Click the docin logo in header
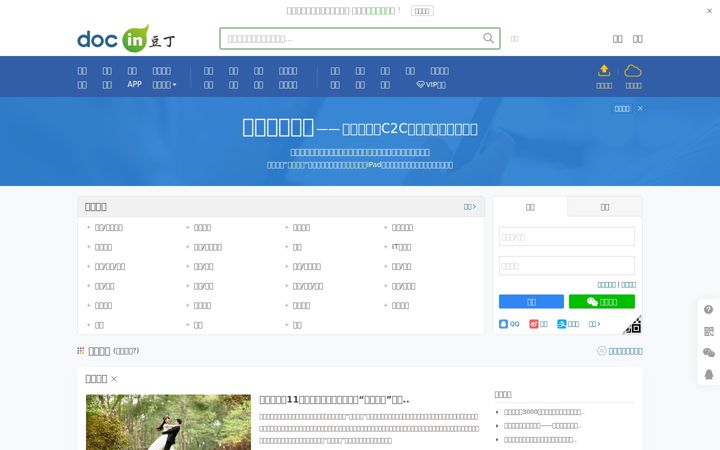 coord(126,39)
